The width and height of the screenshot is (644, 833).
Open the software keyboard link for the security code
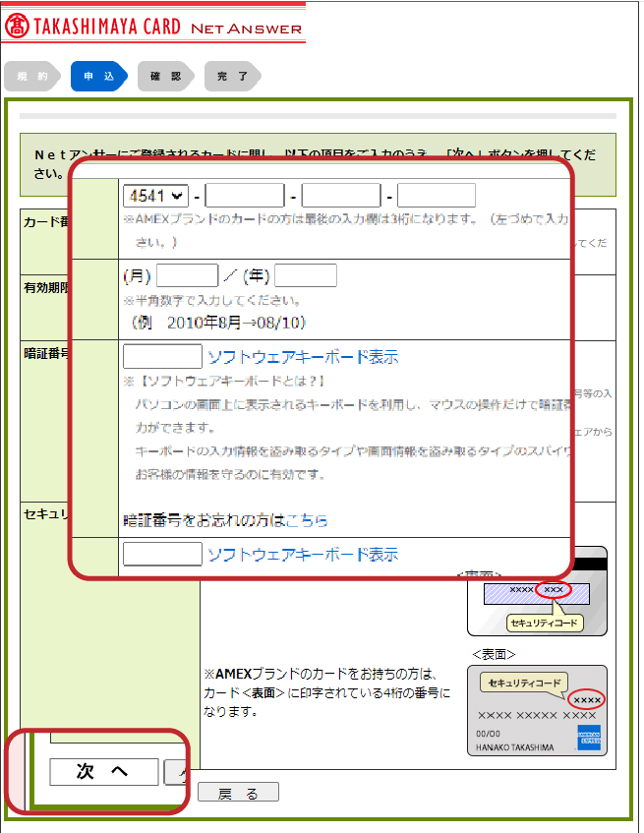click(x=303, y=555)
